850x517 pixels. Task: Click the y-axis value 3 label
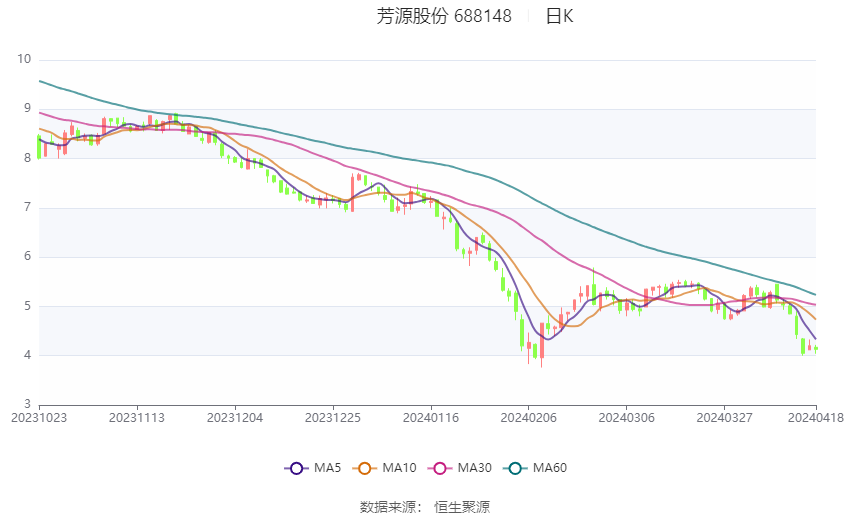[x=27, y=404]
